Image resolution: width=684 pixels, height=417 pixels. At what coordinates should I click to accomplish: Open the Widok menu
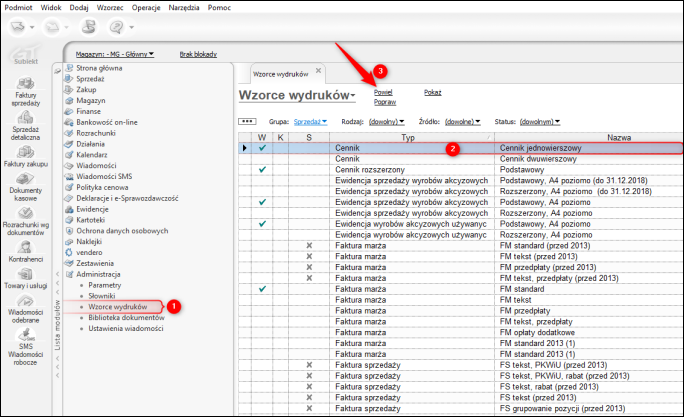point(51,7)
